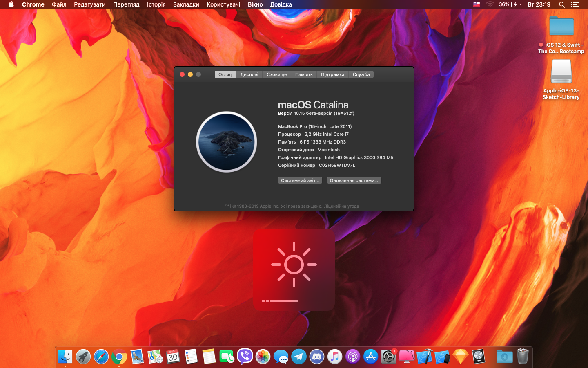
Task: Open Maps app in Dock
Action: [155, 357]
